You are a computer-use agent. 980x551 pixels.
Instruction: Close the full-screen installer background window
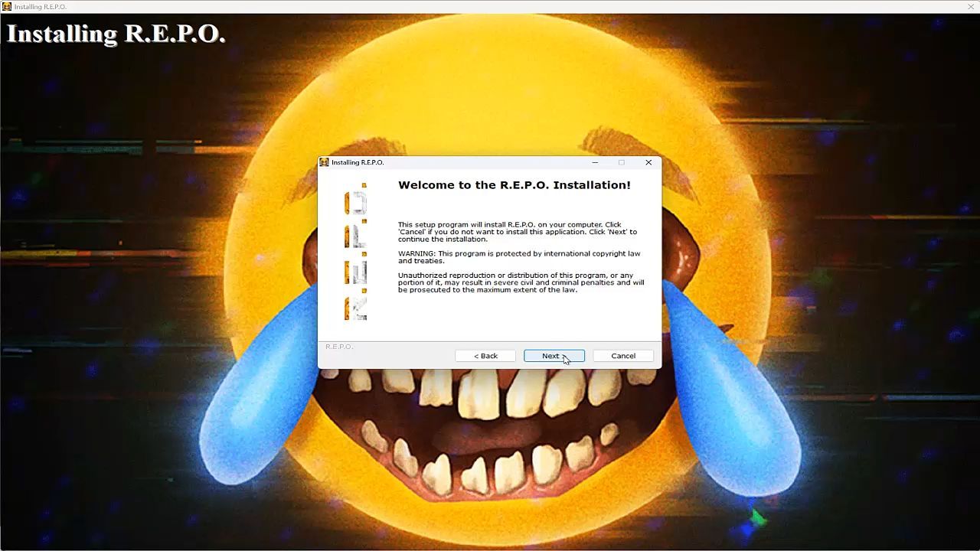coord(971,6)
